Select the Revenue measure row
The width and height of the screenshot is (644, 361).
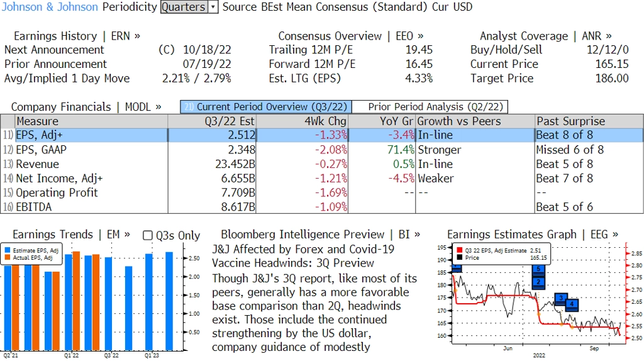coord(321,164)
